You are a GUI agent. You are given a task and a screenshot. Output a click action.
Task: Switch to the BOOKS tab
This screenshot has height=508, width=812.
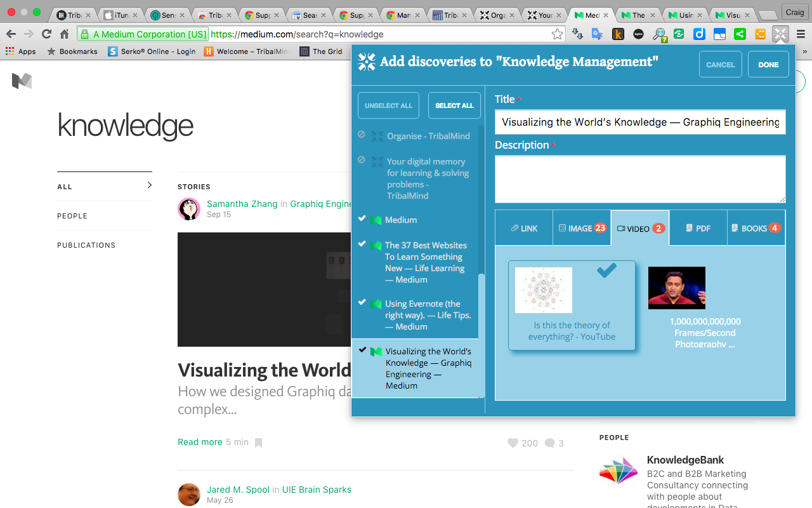[756, 228]
